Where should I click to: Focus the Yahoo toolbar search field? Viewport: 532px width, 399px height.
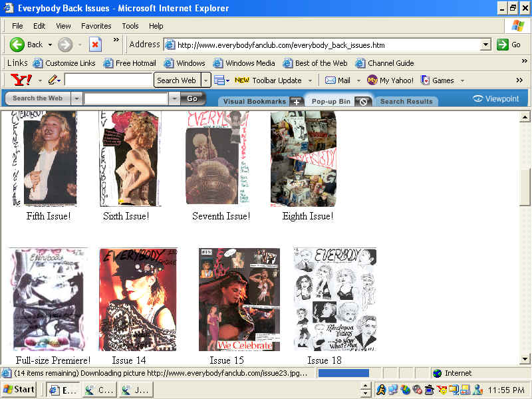pos(108,80)
